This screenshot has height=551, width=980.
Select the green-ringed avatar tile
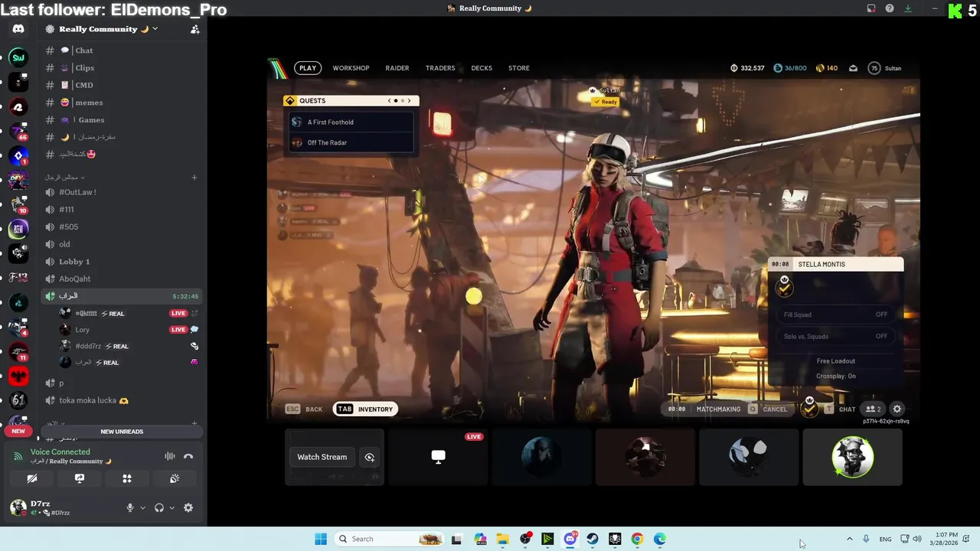coord(852,457)
